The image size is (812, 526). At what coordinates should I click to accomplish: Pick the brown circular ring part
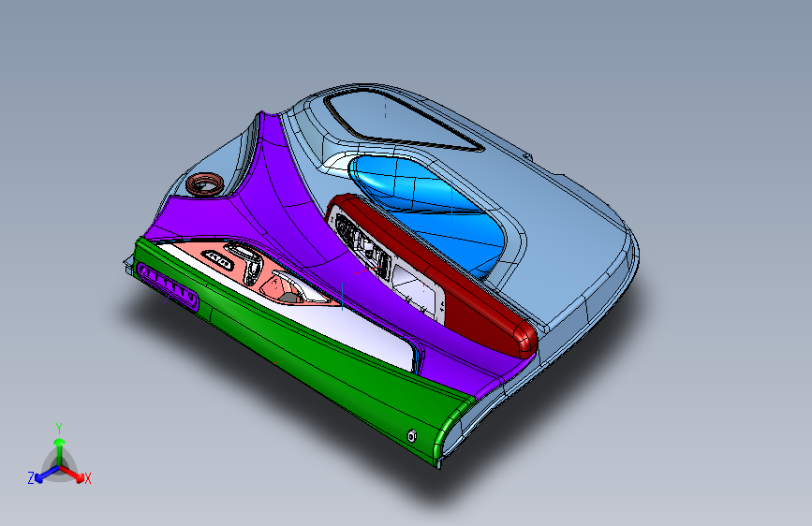click(x=205, y=183)
